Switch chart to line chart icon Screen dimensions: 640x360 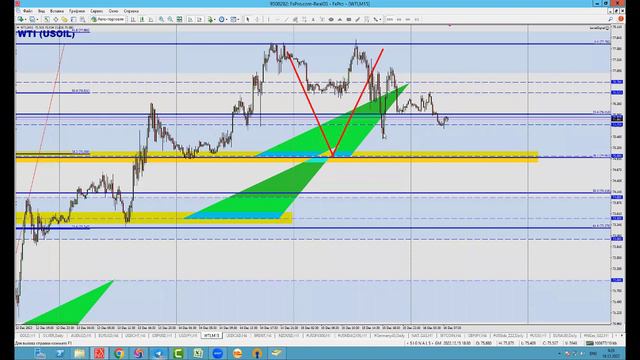pyautogui.click(x=151, y=19)
